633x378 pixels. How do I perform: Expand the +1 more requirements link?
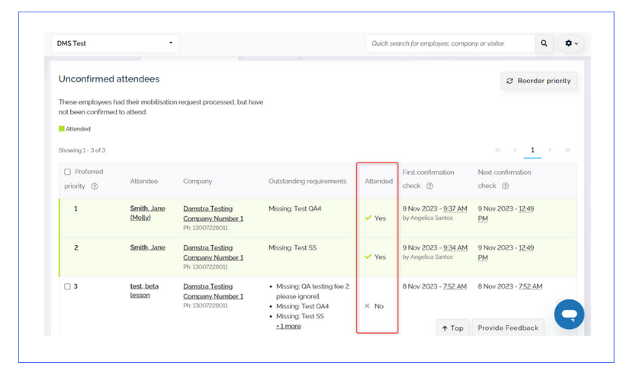[288, 326]
